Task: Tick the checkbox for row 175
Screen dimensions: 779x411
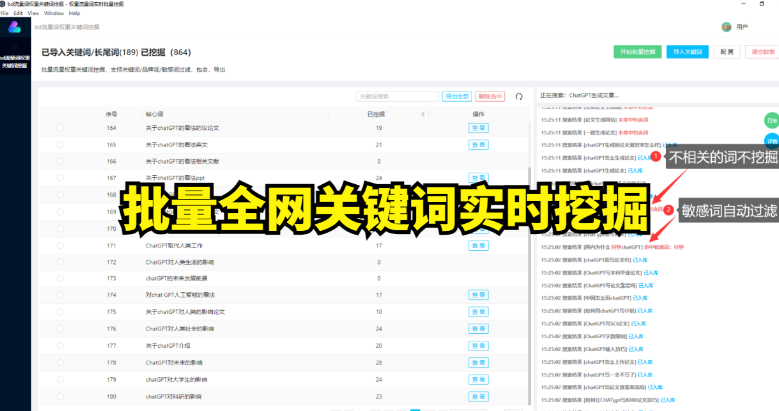Action: [x=60, y=312]
